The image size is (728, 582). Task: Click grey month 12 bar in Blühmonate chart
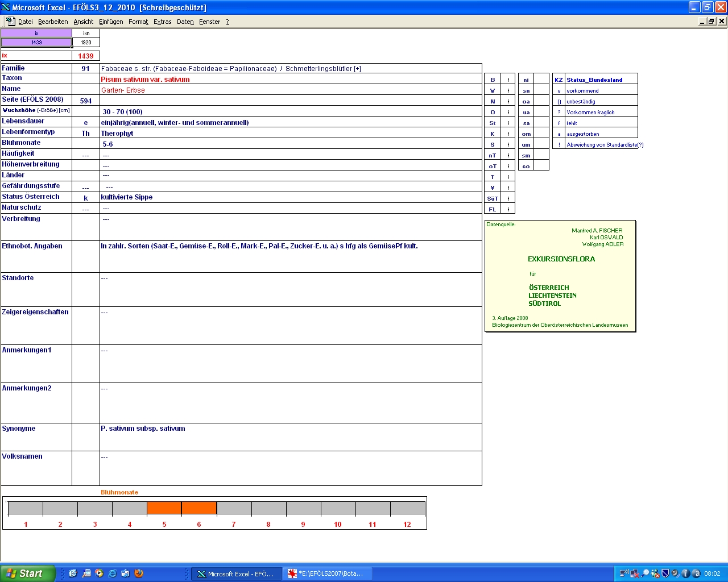407,508
